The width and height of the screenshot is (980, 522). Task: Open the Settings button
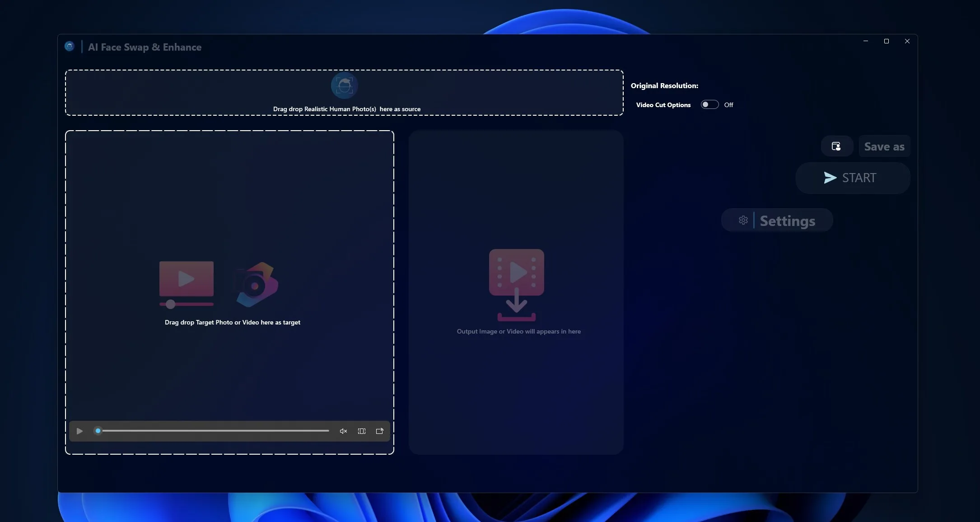point(777,221)
